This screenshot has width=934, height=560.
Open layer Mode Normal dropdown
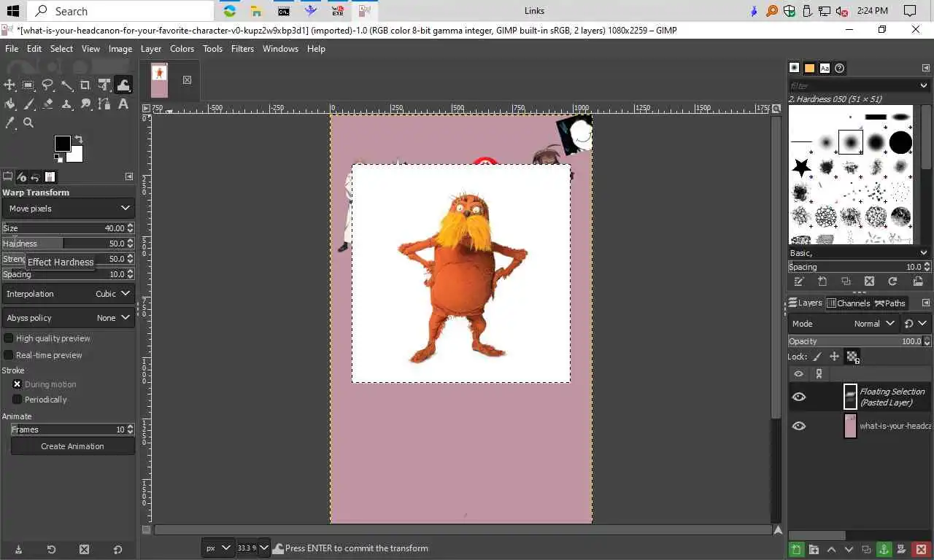(844, 324)
